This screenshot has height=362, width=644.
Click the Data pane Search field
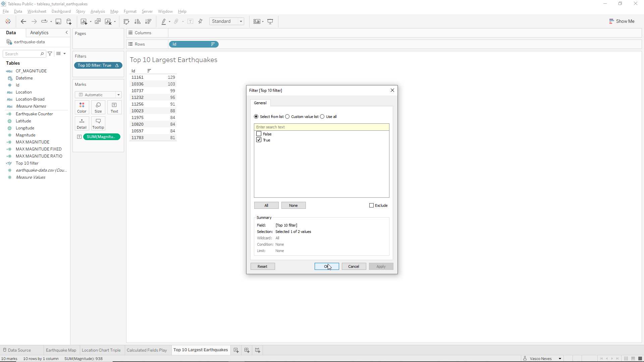click(x=24, y=54)
